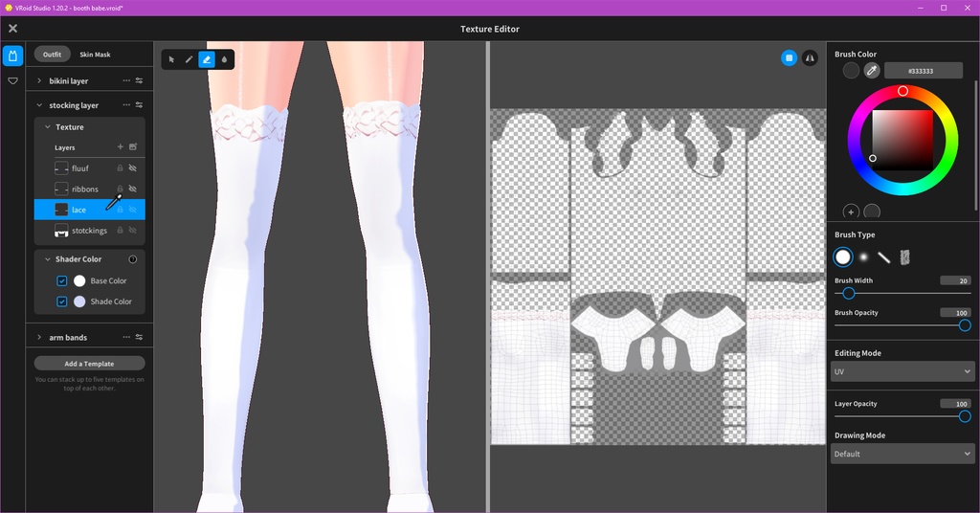Choose the arrow selection tool
Image resolution: width=980 pixels, height=513 pixels.
click(x=171, y=59)
